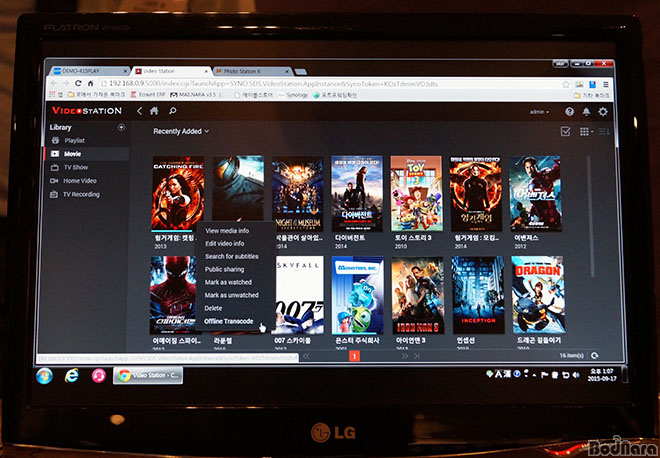This screenshot has height=458, width=660.
Task: Open the Video Station settings gear
Action: coord(603,112)
